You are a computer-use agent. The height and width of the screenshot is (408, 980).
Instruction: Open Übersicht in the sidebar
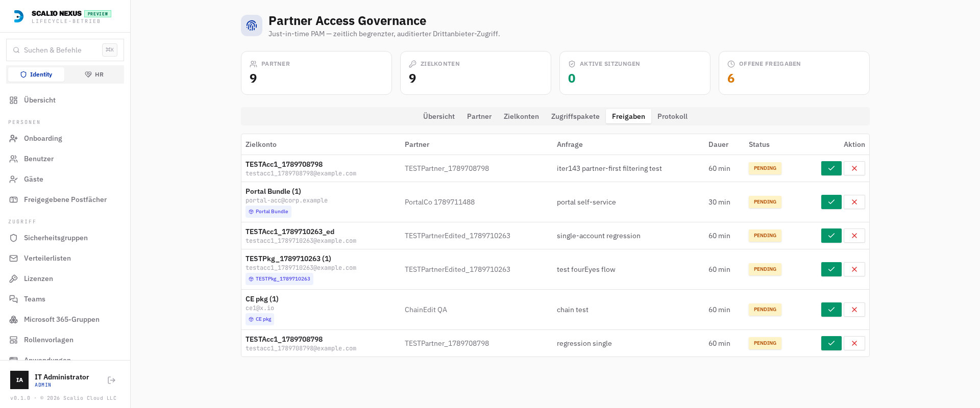click(65, 100)
